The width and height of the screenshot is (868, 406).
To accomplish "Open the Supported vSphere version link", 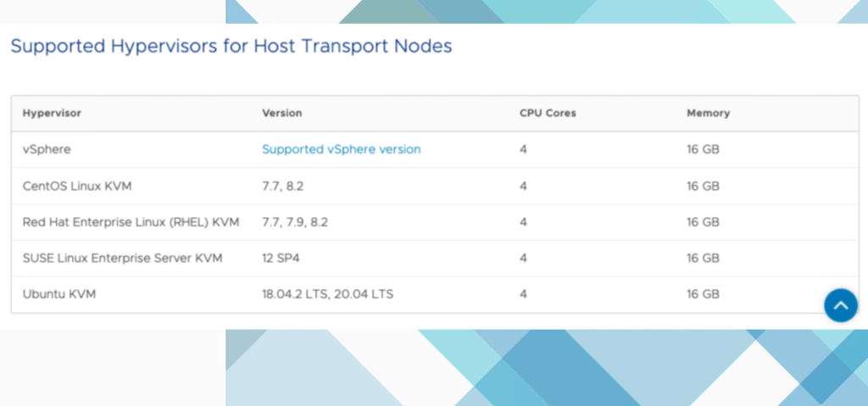I will coord(341,149).
